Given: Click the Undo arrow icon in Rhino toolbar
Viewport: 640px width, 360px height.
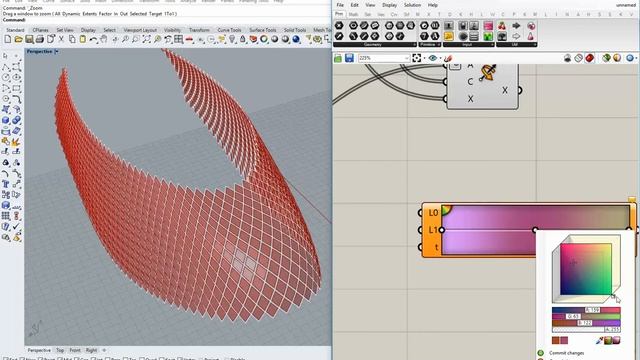Looking at the screenshot, I should tap(93, 40).
